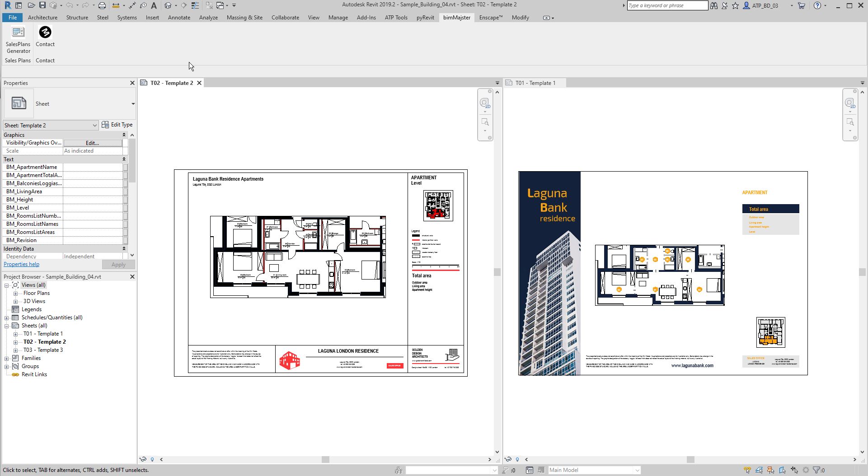Screen dimensions: 868x476
Task: Expand the 3D Views tree node
Action: (16, 302)
